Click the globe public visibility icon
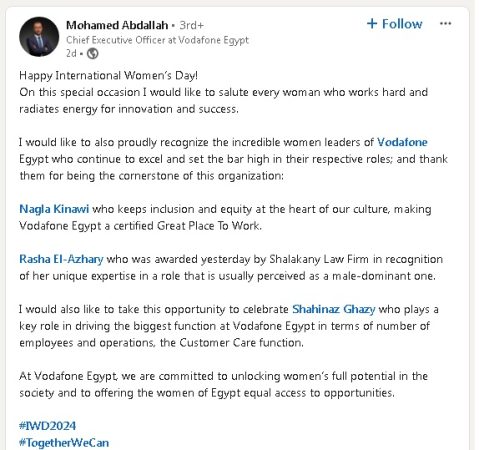The image size is (479, 450). 92,53
